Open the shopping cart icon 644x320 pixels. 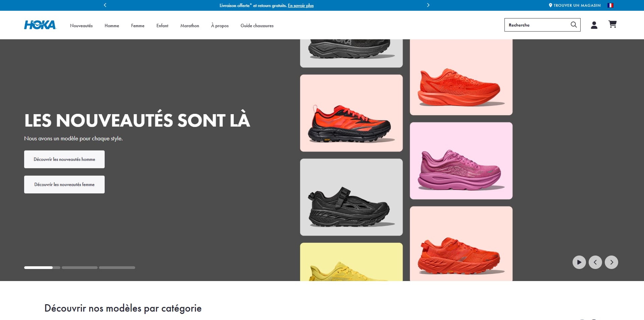click(x=612, y=24)
